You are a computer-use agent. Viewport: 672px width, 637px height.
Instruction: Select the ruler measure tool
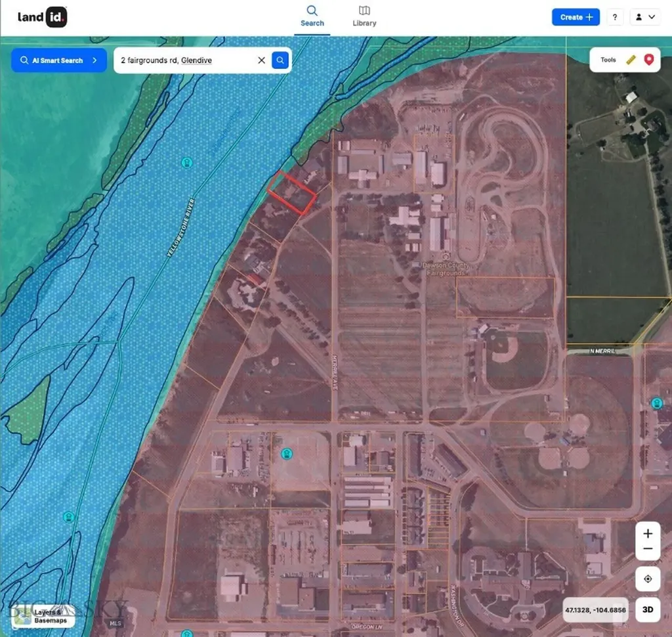631,60
